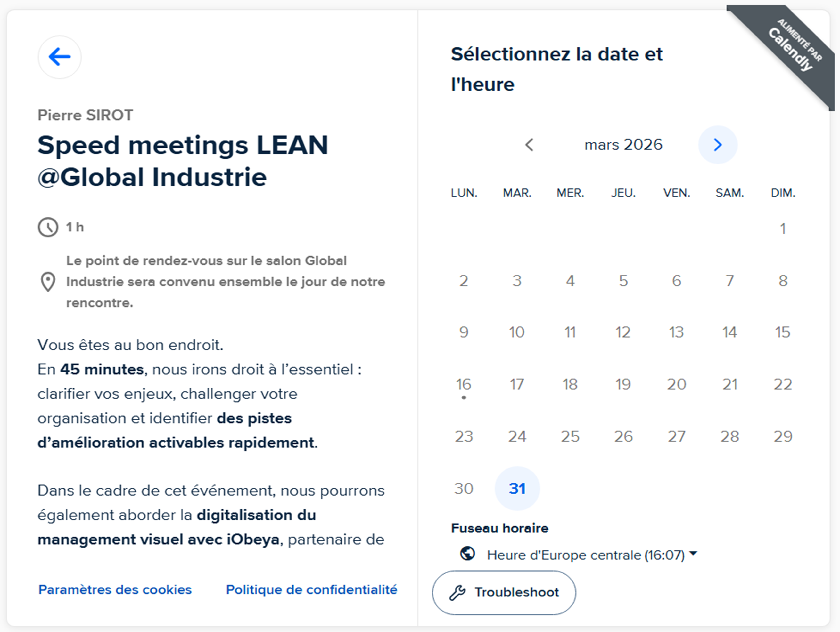Select day 20 in the calendar
The height and width of the screenshot is (632, 840).
[x=676, y=385]
